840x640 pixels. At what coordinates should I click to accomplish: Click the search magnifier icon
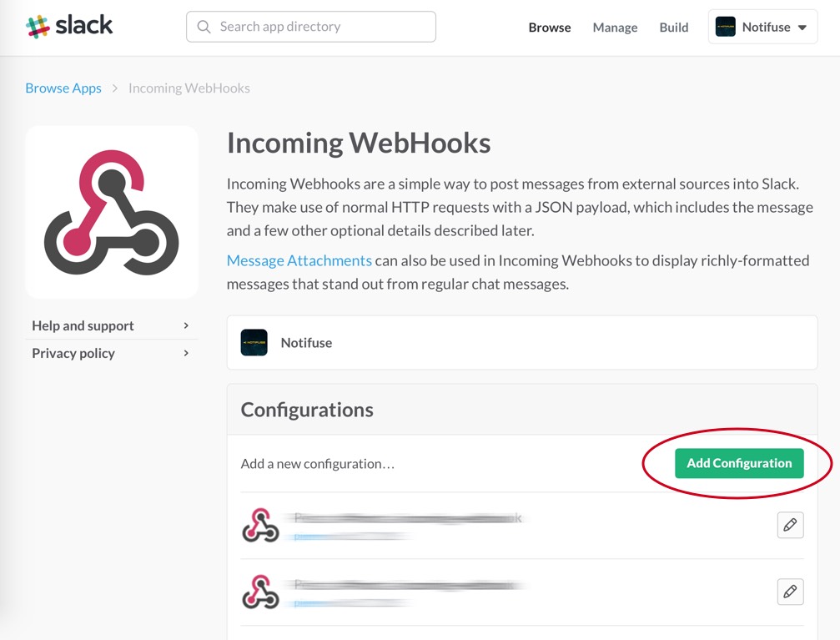click(x=204, y=27)
